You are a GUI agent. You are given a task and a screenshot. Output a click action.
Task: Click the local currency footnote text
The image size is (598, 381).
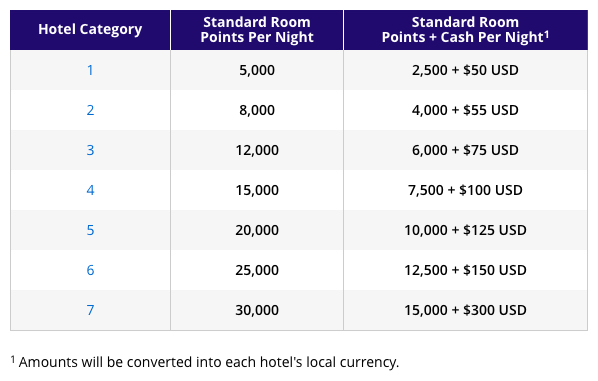tap(205, 362)
